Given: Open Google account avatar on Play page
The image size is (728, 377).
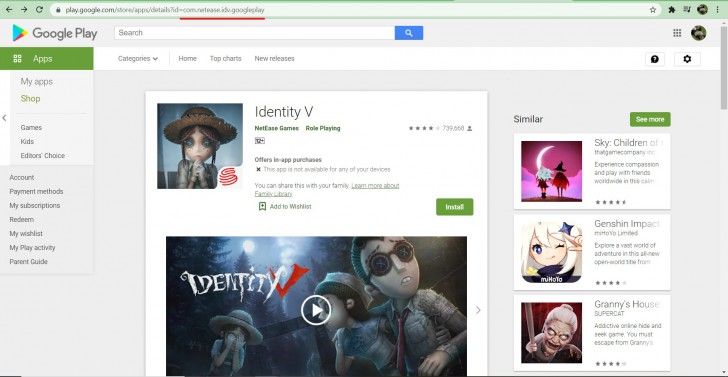Looking at the screenshot, I should pos(698,33).
